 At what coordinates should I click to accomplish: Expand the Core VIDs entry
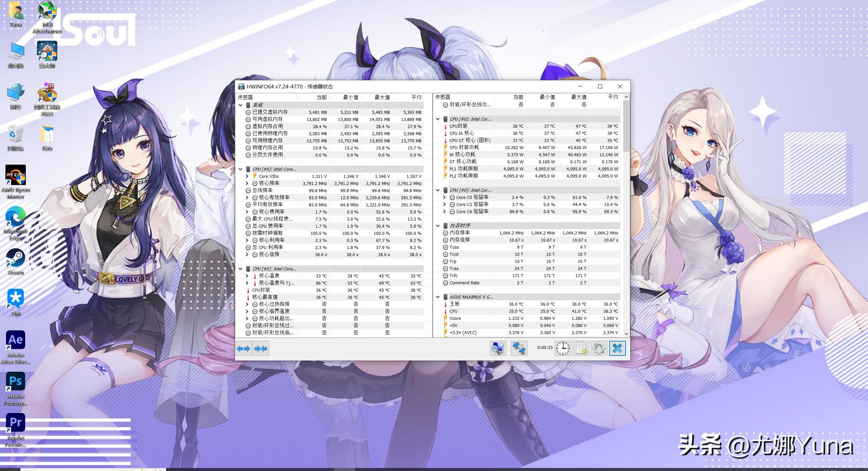click(x=247, y=176)
